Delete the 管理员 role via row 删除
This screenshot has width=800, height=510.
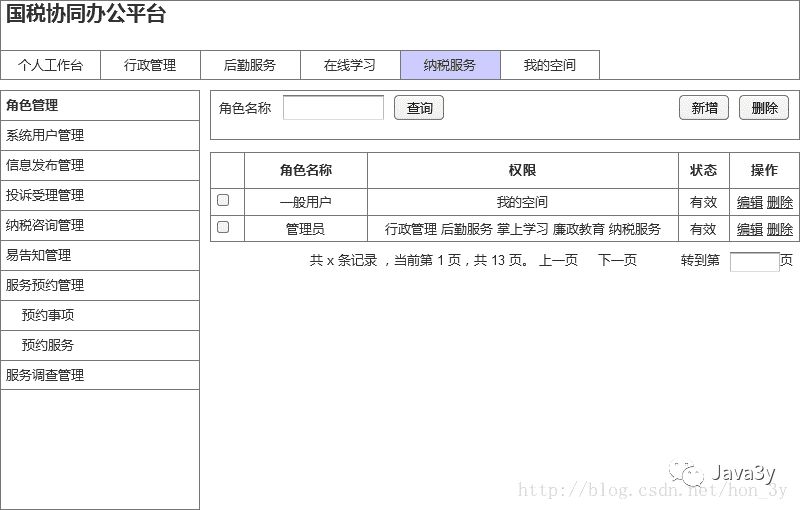(780, 230)
